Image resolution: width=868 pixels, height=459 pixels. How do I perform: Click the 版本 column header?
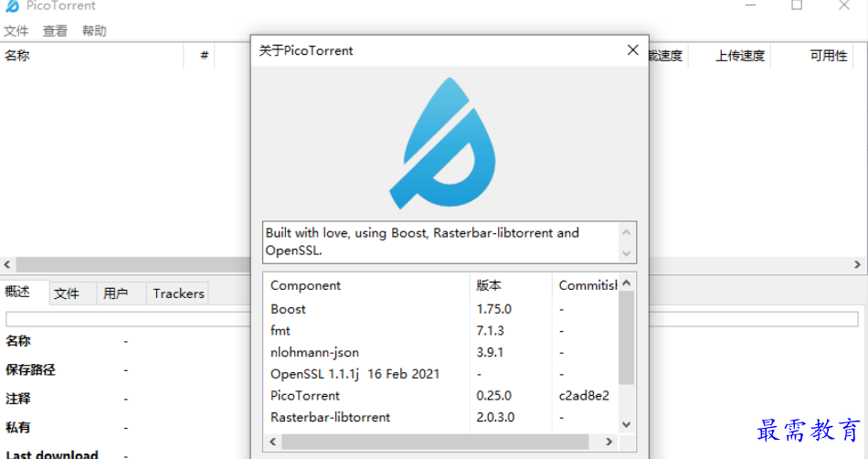coord(511,285)
